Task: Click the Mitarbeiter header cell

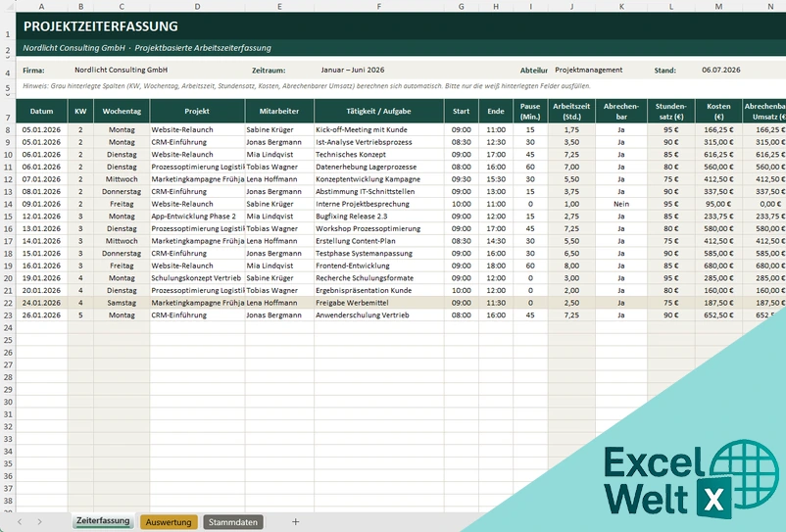Action: point(279,112)
